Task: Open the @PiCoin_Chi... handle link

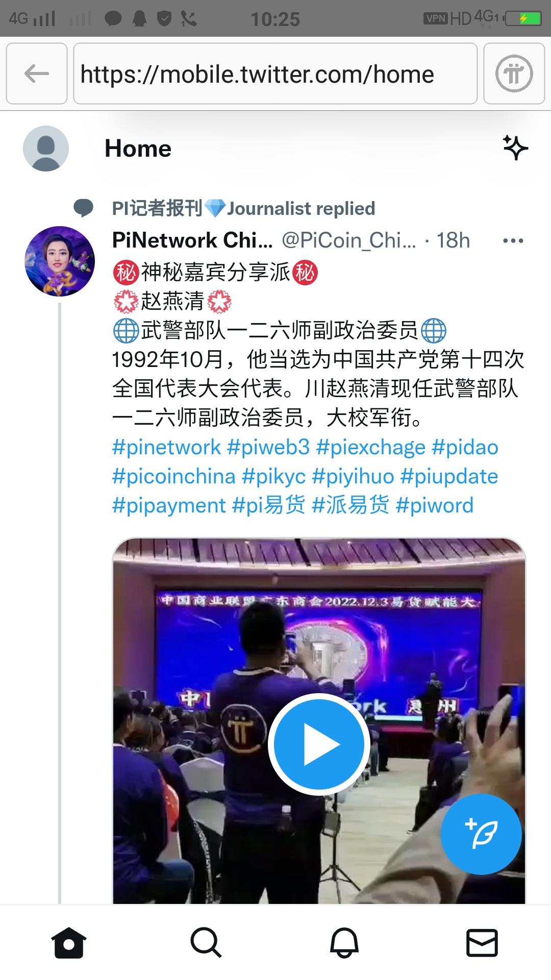Action: (x=349, y=240)
